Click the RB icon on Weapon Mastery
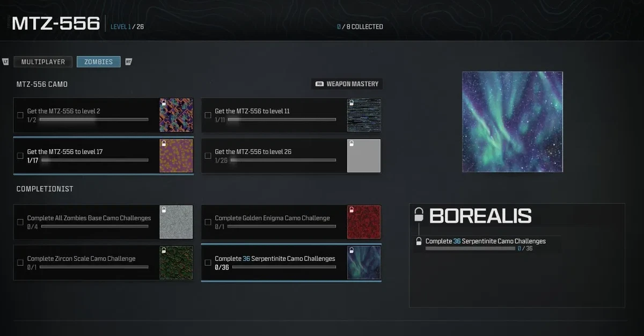The height and width of the screenshot is (336, 644). coord(320,84)
